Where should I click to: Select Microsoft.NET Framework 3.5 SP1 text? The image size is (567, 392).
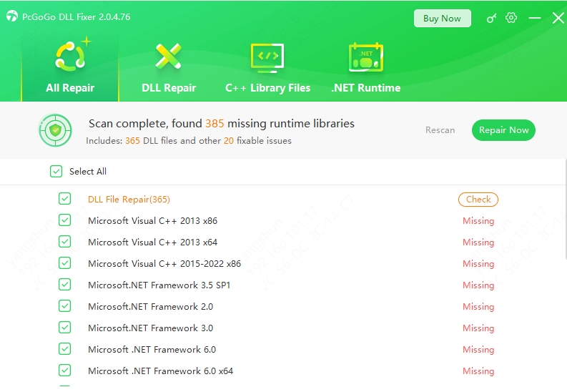click(159, 285)
